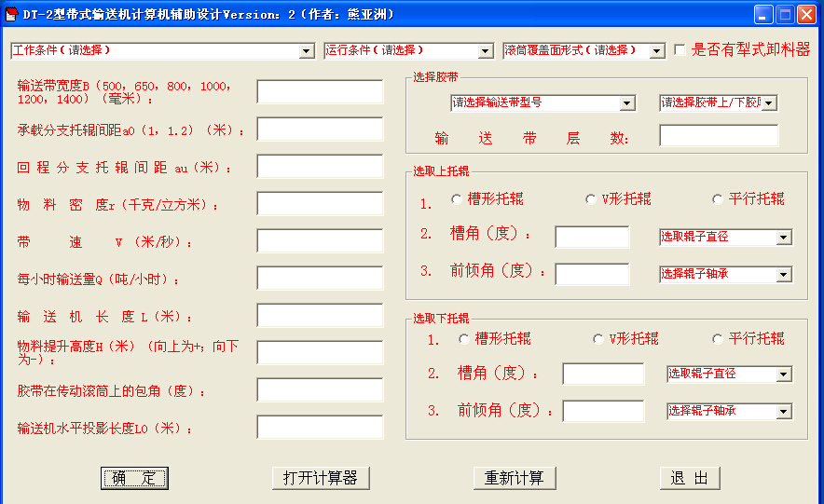Click the 选取下托辊 group label
Screen dimensions: 824x504
pyautogui.click(x=441, y=319)
